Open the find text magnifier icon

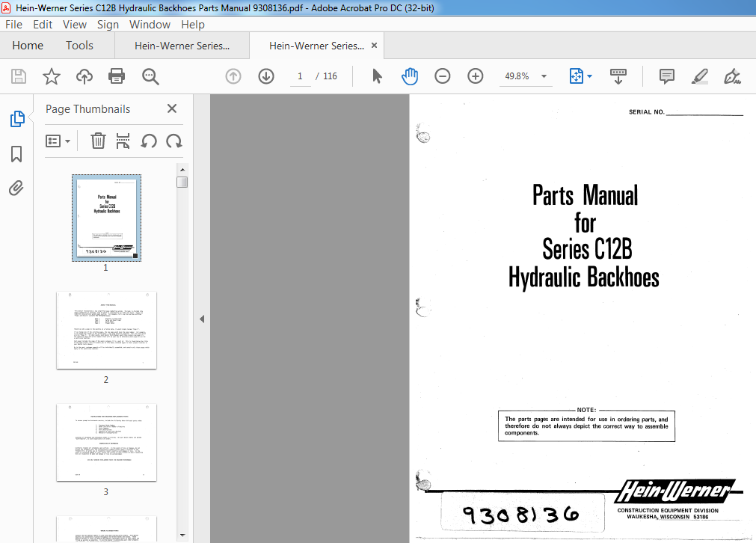pos(150,76)
